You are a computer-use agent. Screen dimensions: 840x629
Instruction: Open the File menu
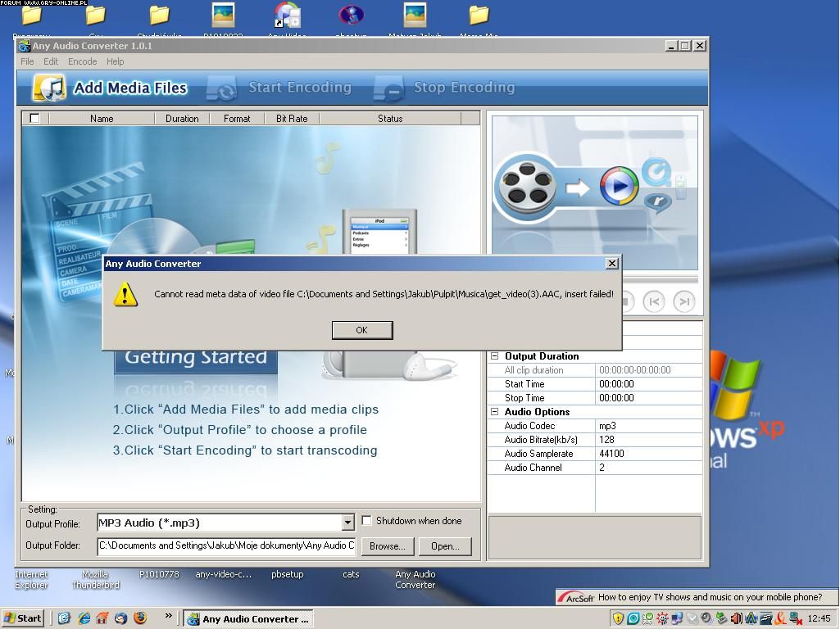coord(27,61)
